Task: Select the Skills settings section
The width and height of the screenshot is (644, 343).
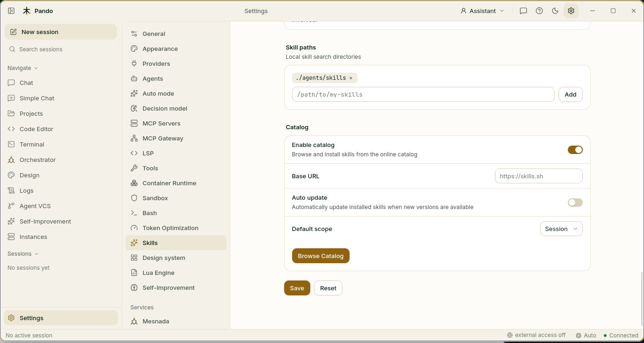Action: tap(176, 243)
